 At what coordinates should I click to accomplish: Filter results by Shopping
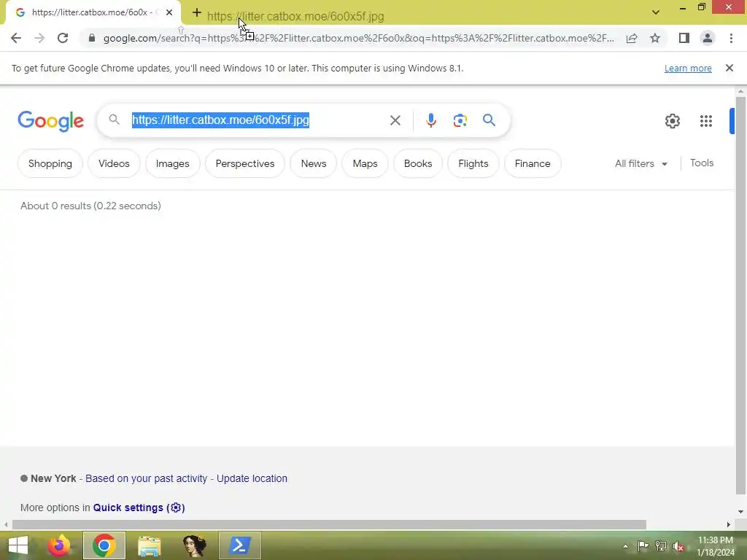(50, 163)
